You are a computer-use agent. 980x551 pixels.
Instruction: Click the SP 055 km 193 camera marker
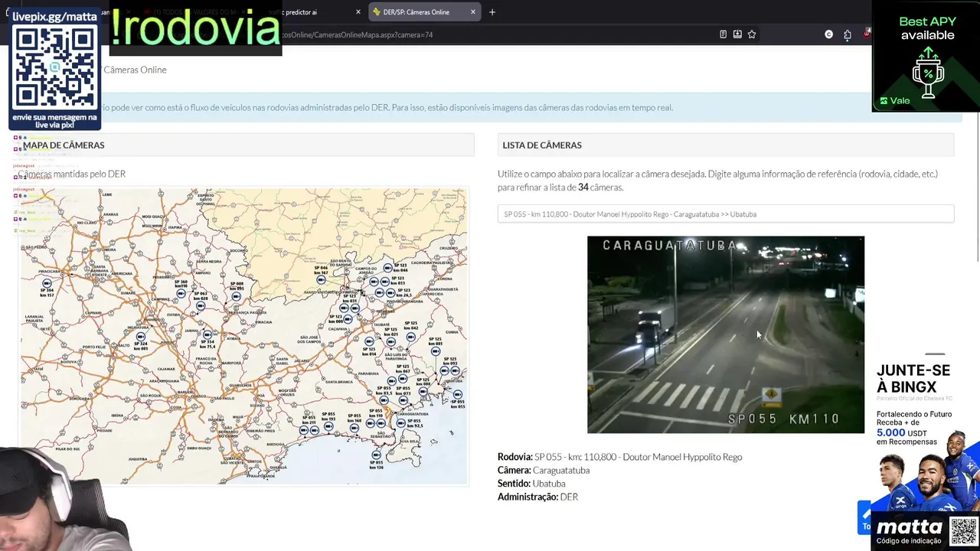coord(328,426)
